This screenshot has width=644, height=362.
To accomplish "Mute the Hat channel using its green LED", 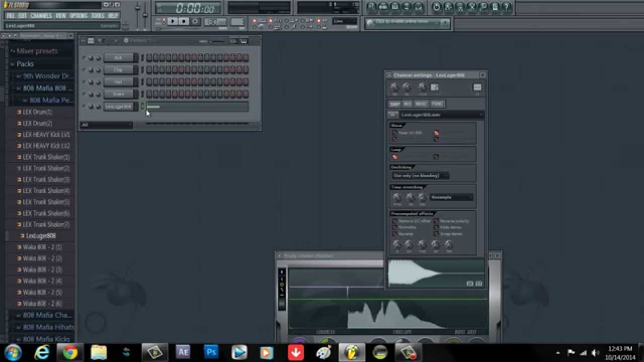I will pos(84,81).
